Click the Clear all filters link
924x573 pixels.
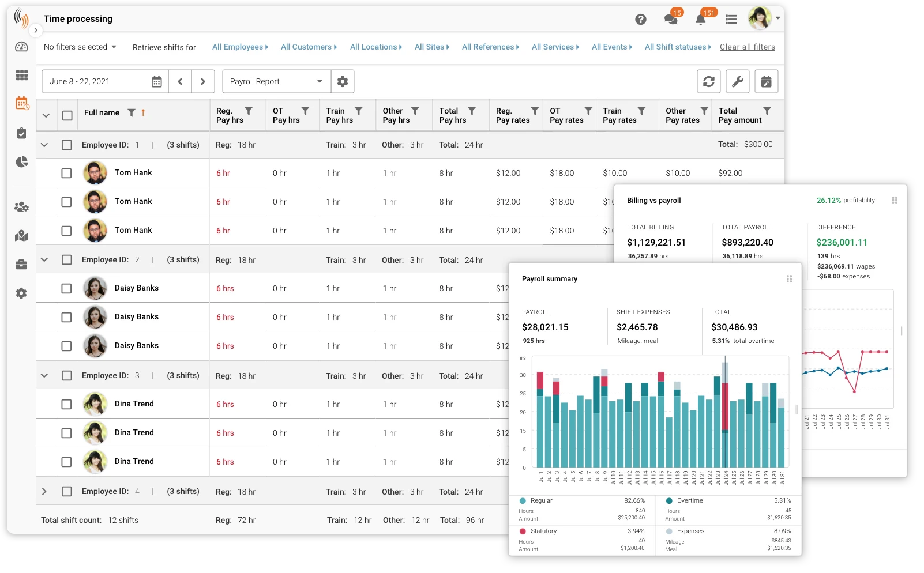point(747,47)
